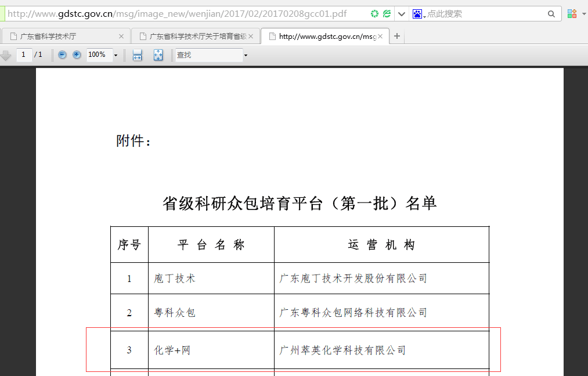This screenshot has height=376, width=588.
Task: Switch to the 广东省科学技术厅 tab
Action: point(64,36)
